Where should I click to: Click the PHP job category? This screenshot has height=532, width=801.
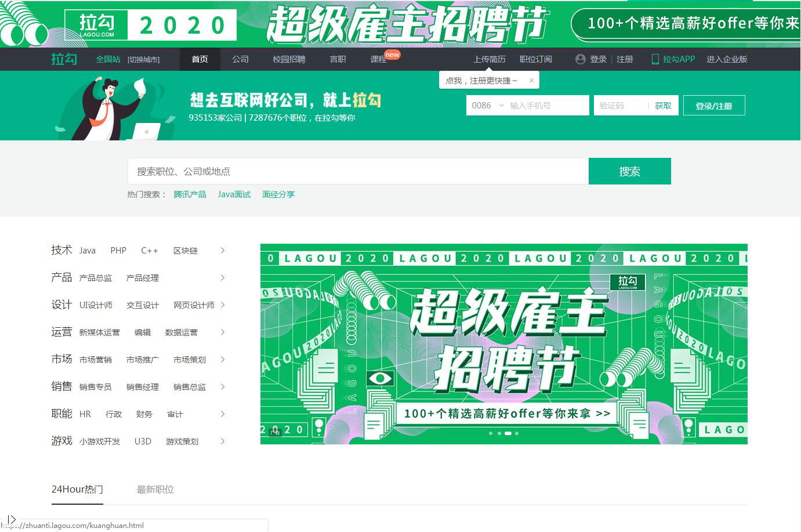[x=118, y=251]
